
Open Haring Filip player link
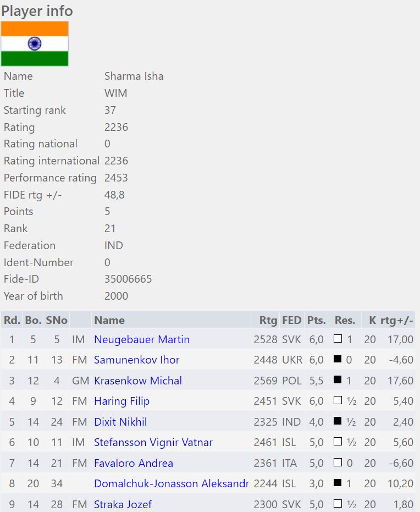[x=121, y=401]
